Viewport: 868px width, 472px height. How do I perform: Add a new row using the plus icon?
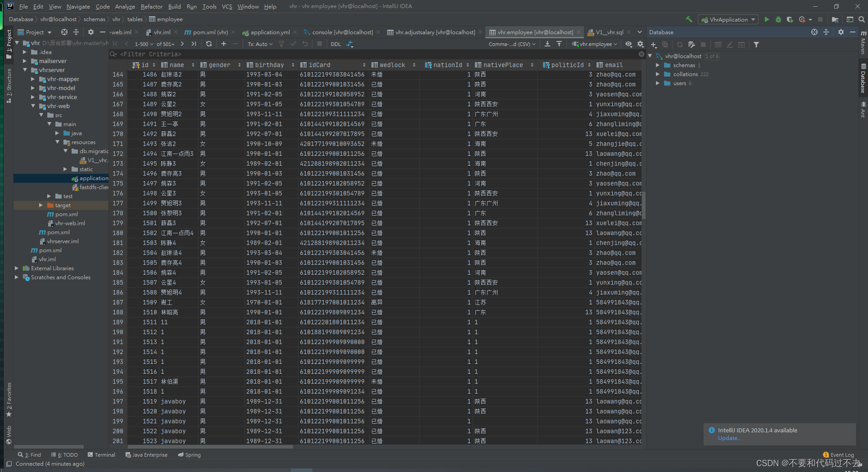click(223, 44)
